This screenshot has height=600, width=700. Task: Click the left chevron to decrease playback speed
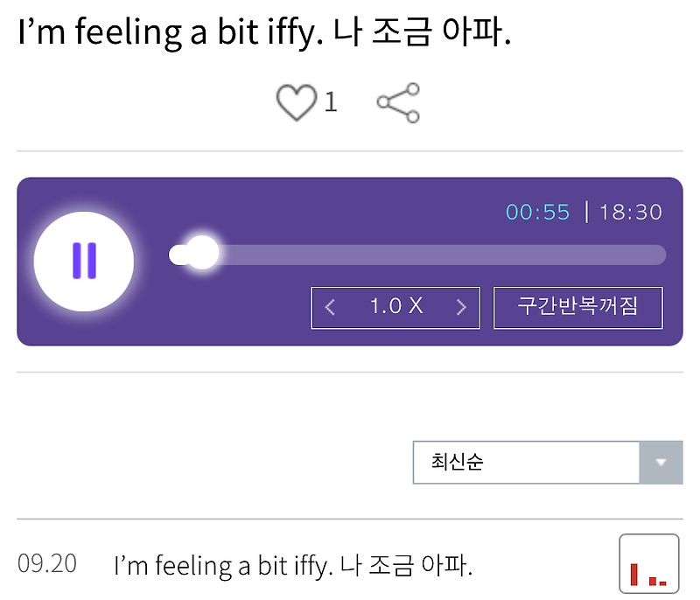(331, 307)
